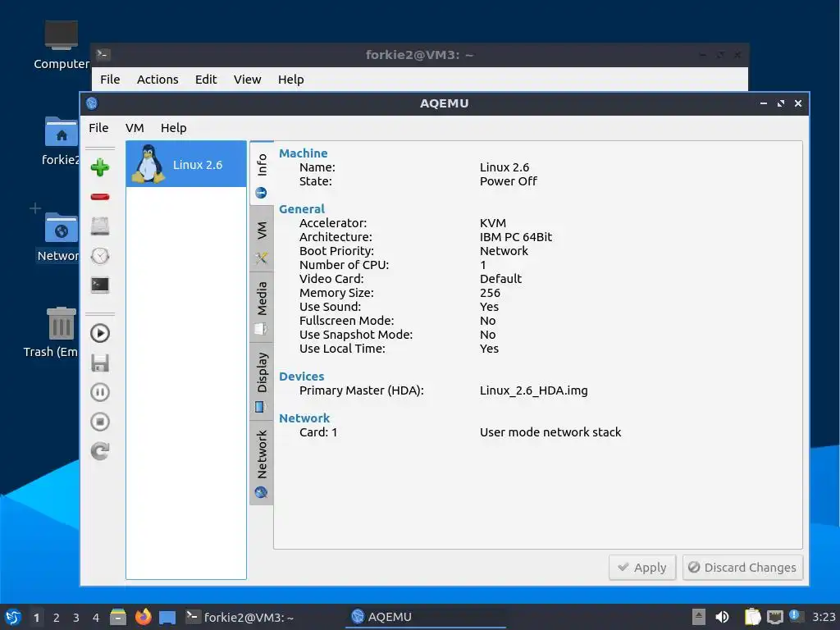The height and width of the screenshot is (630, 840).
Task: Launch Firefox from the panel
Action: coord(143,617)
